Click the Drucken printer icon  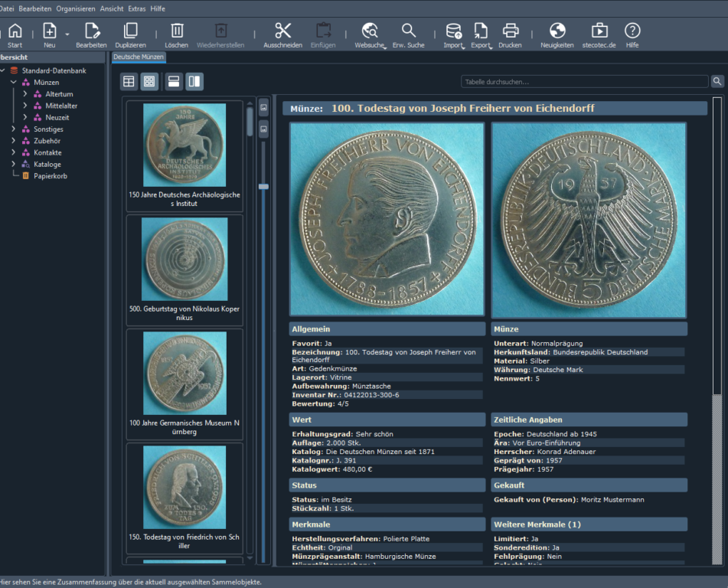[x=511, y=31]
